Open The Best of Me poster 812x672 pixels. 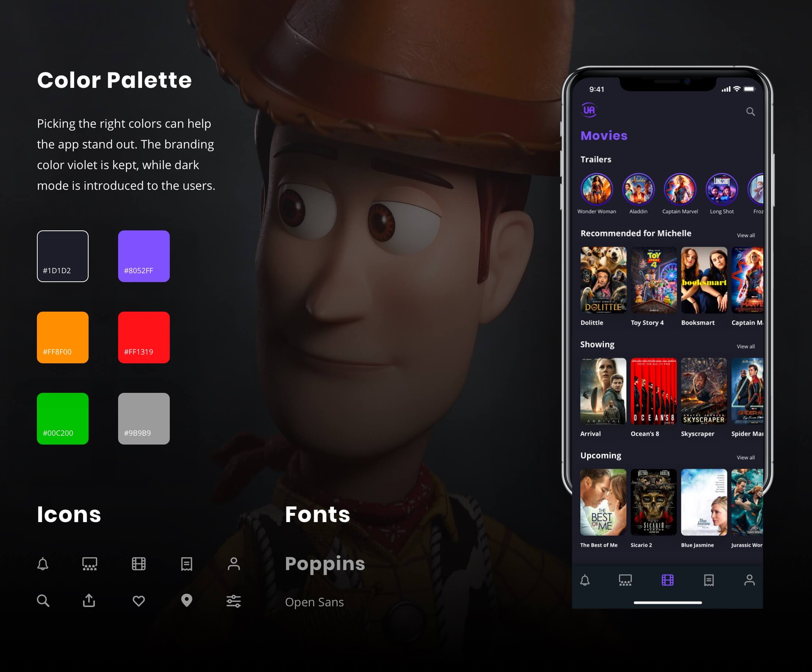click(x=603, y=502)
